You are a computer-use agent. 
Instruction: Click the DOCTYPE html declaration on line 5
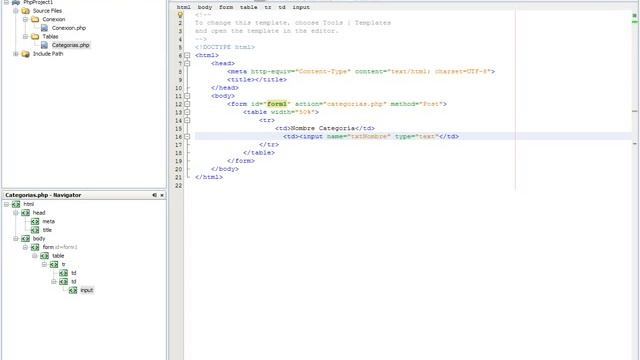(225, 47)
